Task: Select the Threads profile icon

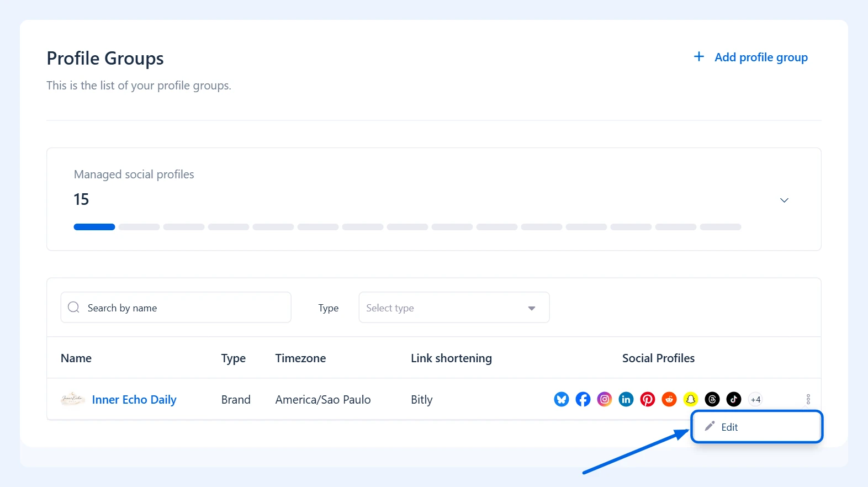Action: (x=712, y=399)
